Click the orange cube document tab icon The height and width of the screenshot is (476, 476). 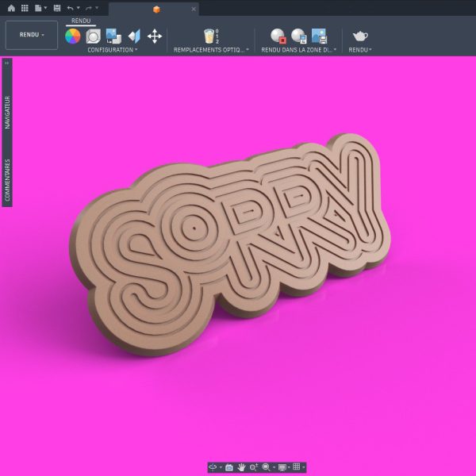pos(156,10)
